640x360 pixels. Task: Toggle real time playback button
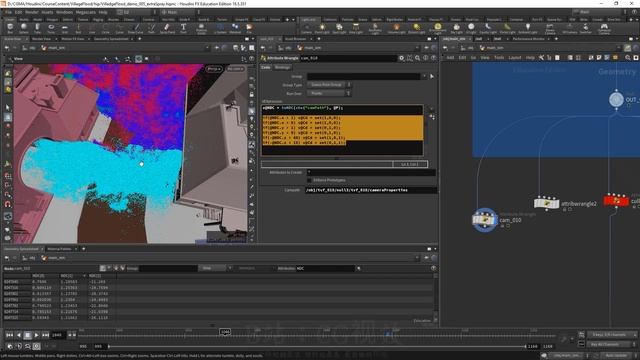(36, 346)
